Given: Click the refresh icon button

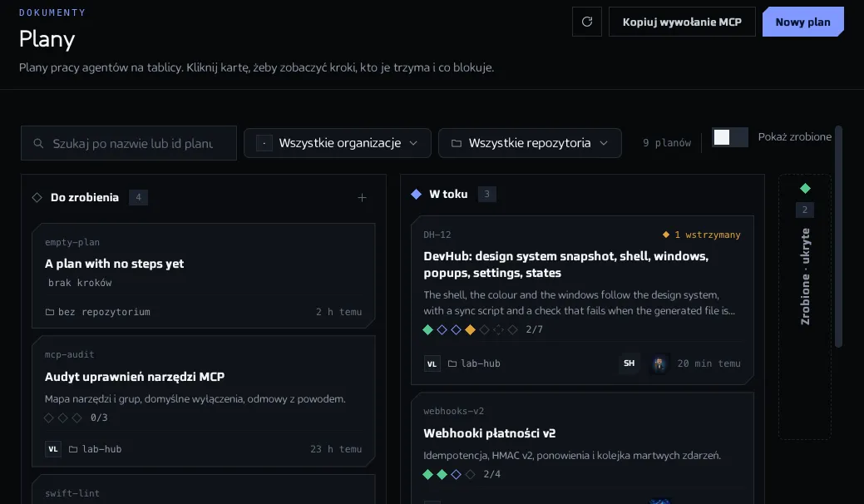Looking at the screenshot, I should 587,22.
